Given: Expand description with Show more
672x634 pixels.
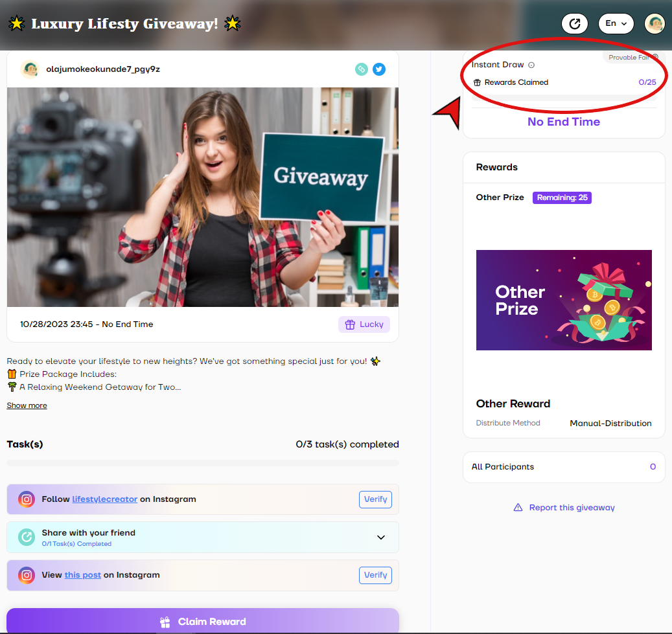Looking at the screenshot, I should point(27,405).
